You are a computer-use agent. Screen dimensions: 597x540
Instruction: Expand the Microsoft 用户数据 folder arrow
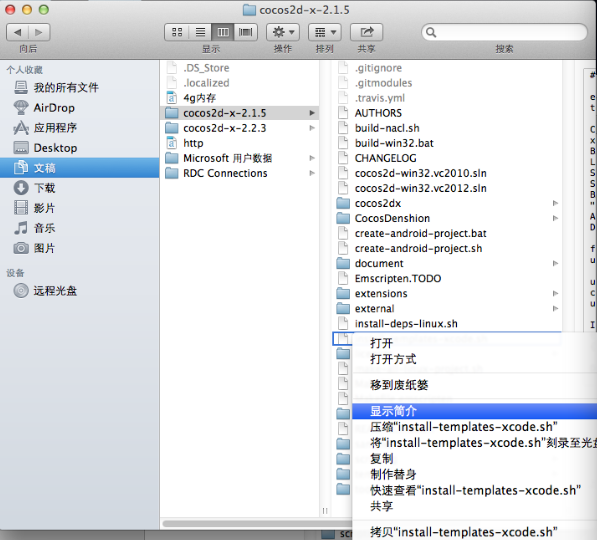(312, 158)
